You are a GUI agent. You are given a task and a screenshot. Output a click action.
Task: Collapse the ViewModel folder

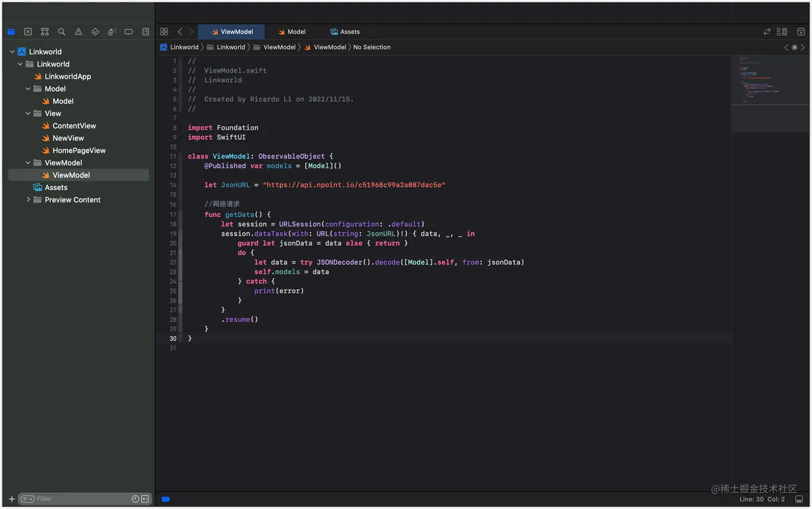28,163
